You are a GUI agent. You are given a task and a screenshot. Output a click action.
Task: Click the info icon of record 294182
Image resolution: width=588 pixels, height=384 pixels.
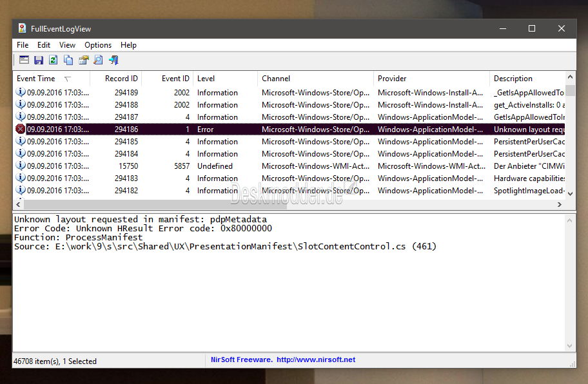click(x=20, y=190)
